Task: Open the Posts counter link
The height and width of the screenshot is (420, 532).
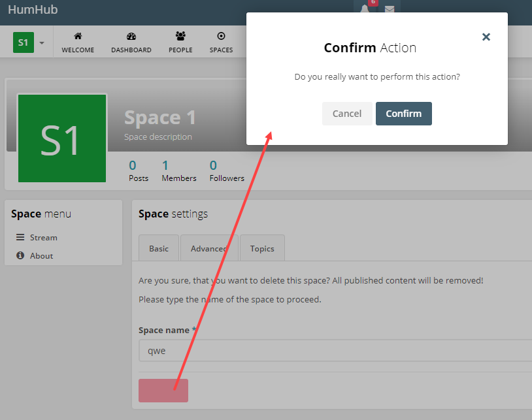Action: pyautogui.click(x=139, y=171)
